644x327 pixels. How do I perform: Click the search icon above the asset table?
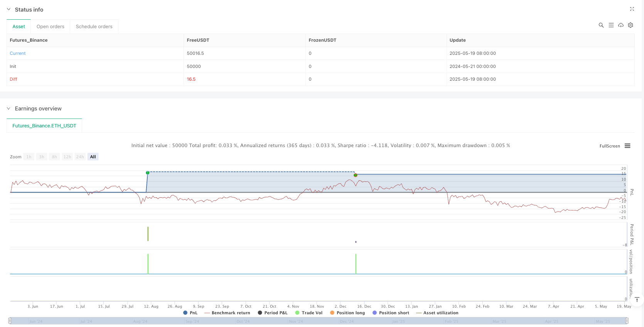pos(601,25)
